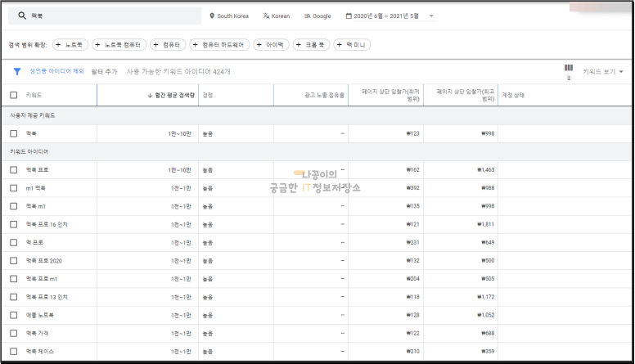
Task: Click the 키워드 아이디어 section heading
Action: click(x=29, y=152)
